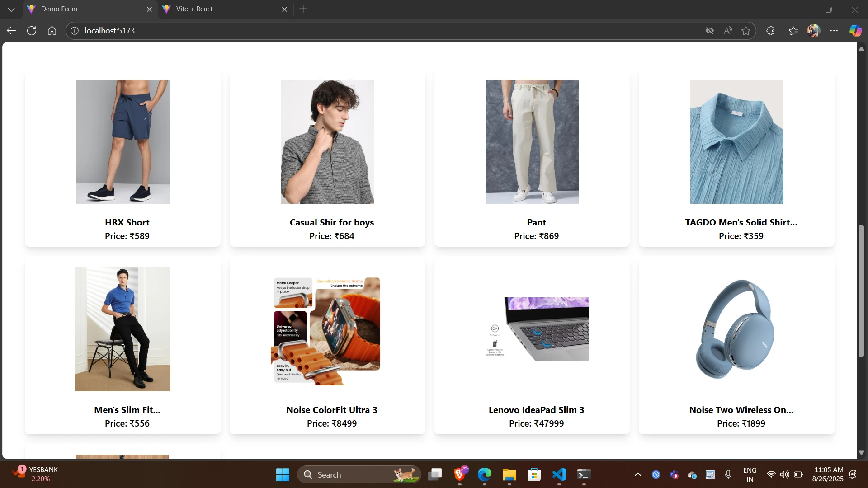Viewport: 868px width, 488px height.
Task: Open File Explorer from the taskbar
Action: coord(509,475)
